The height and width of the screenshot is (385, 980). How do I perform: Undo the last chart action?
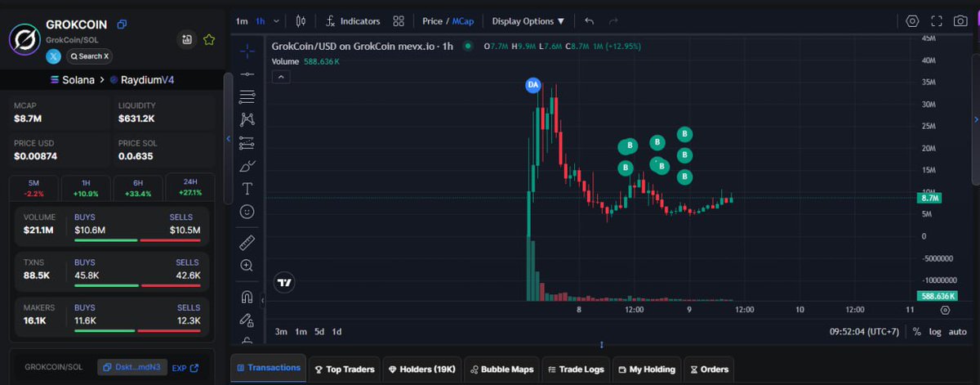[590, 21]
